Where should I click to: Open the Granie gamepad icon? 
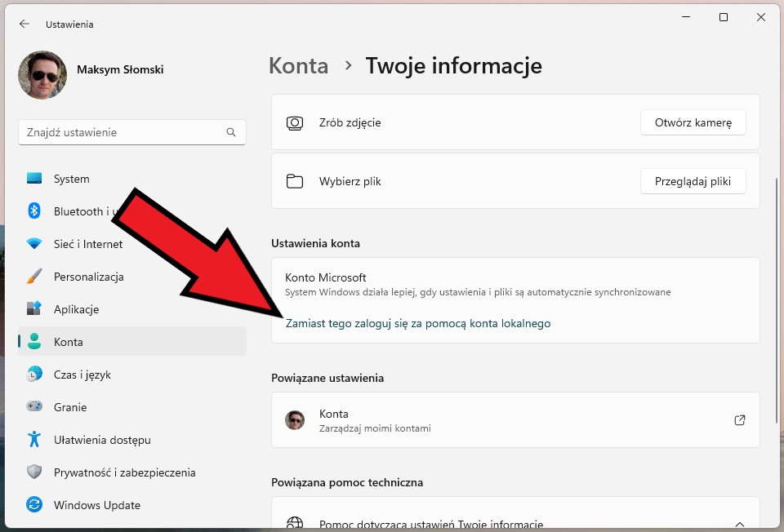(x=33, y=407)
